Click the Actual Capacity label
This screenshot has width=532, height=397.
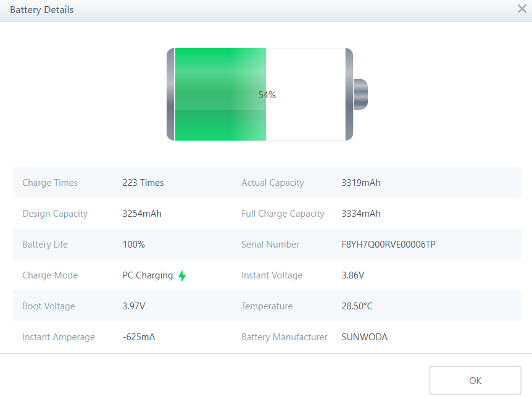point(273,183)
